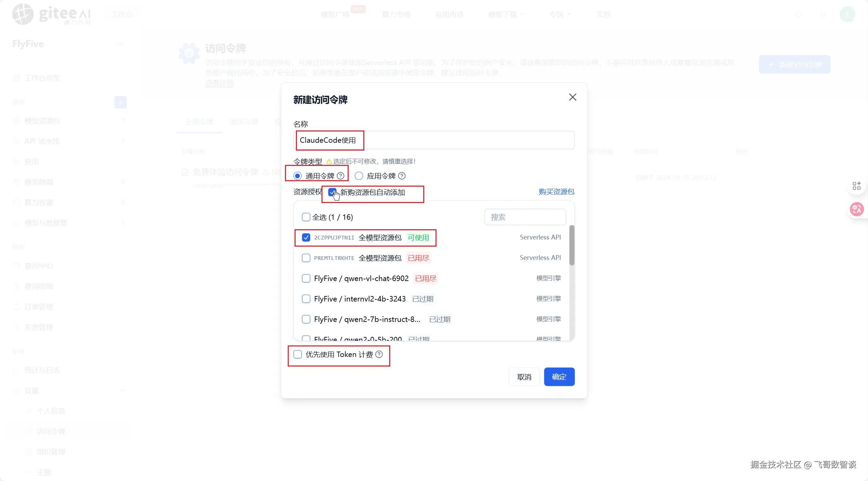Viewport: 868px width, 481px height.
Task: Uncheck 新购资源包自动添加 checkbox
Action: pos(332,192)
